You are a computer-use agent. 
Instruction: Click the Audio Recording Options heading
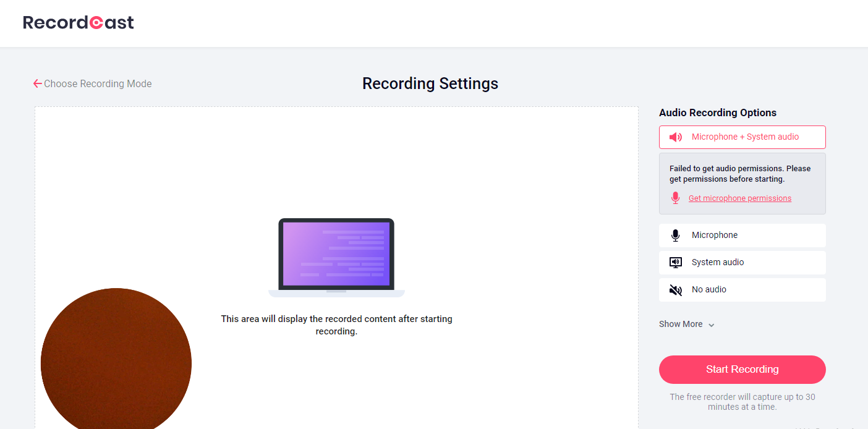pyautogui.click(x=718, y=113)
